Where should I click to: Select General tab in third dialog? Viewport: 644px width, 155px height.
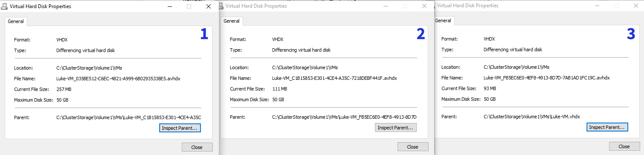(x=443, y=20)
